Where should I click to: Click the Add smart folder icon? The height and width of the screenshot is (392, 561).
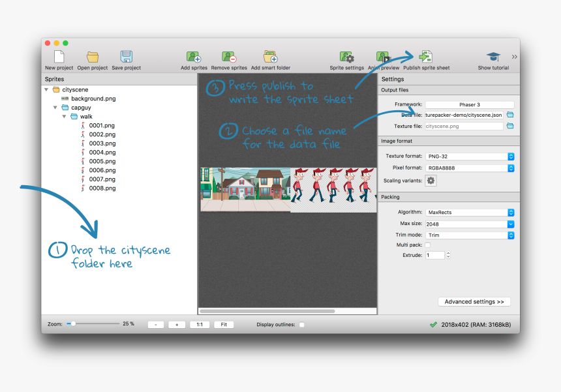(270, 57)
